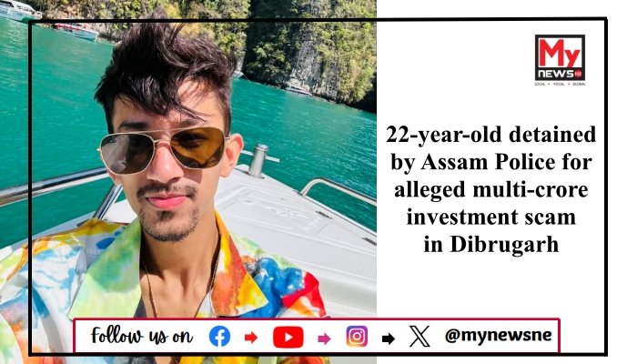Screen dimensions: 637x364
Task: Click "Assam Police" in the headline
Action: (x=489, y=162)
